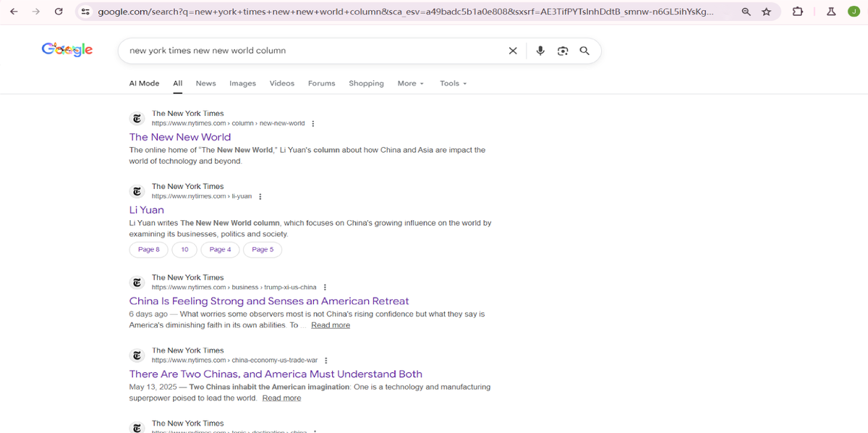Submit search with magnifying glass icon
Screen dimensions: 868x433
tap(584, 51)
